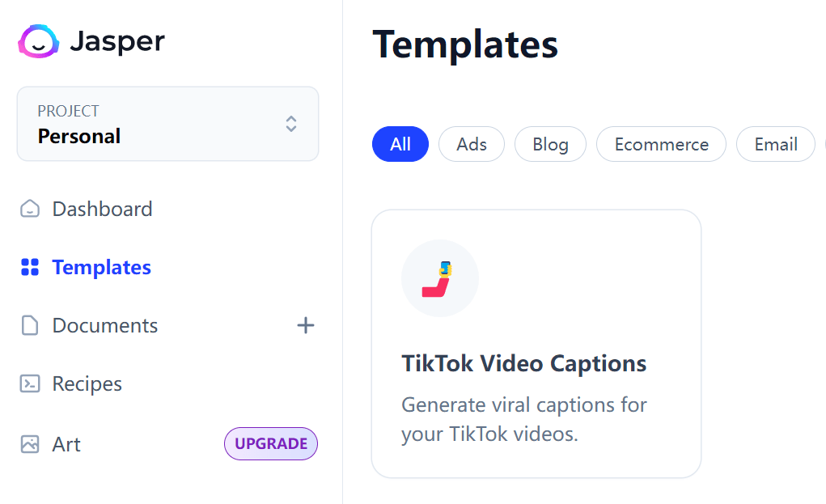
Task: Click the UPGRADE button
Action: coord(270,443)
